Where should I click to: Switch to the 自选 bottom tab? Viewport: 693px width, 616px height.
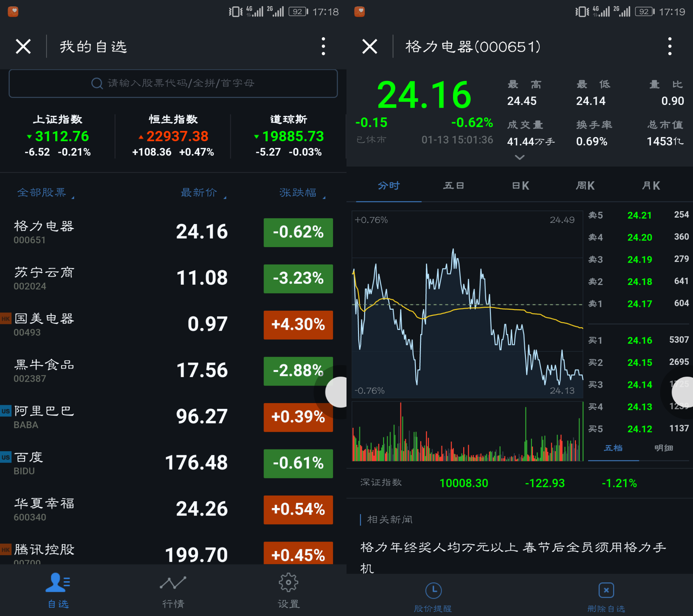tap(58, 590)
